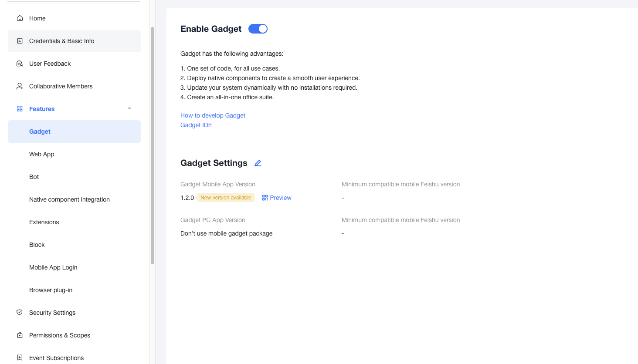Open the Gadget IDE link

point(196,125)
